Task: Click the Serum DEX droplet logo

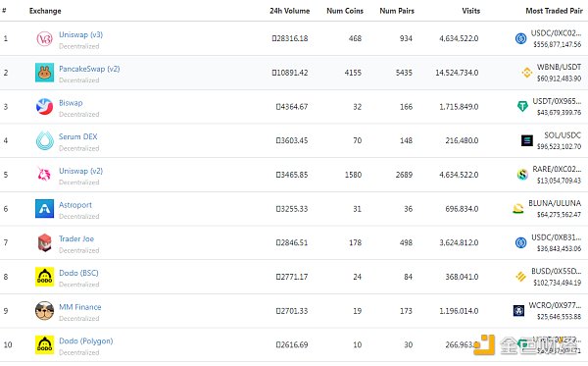Action: pos(45,140)
